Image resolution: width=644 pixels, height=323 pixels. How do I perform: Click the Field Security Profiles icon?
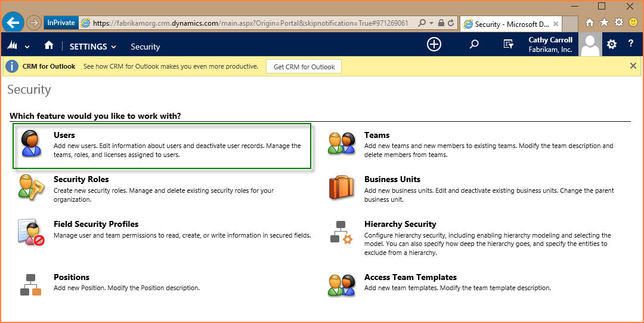click(31, 232)
